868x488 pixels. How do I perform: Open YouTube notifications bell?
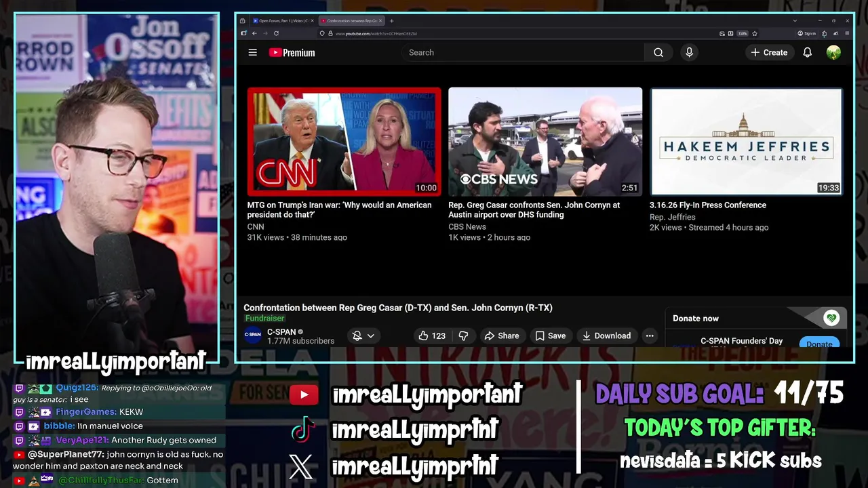pyautogui.click(x=807, y=52)
